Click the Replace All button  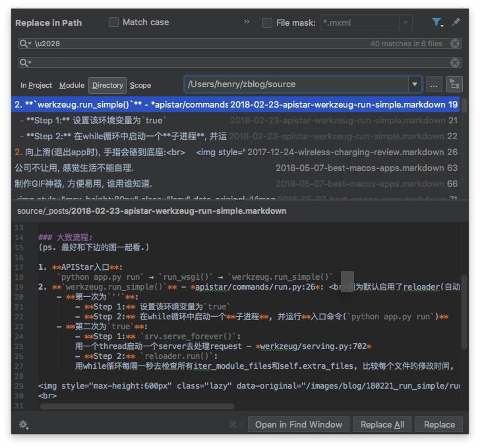click(x=382, y=424)
